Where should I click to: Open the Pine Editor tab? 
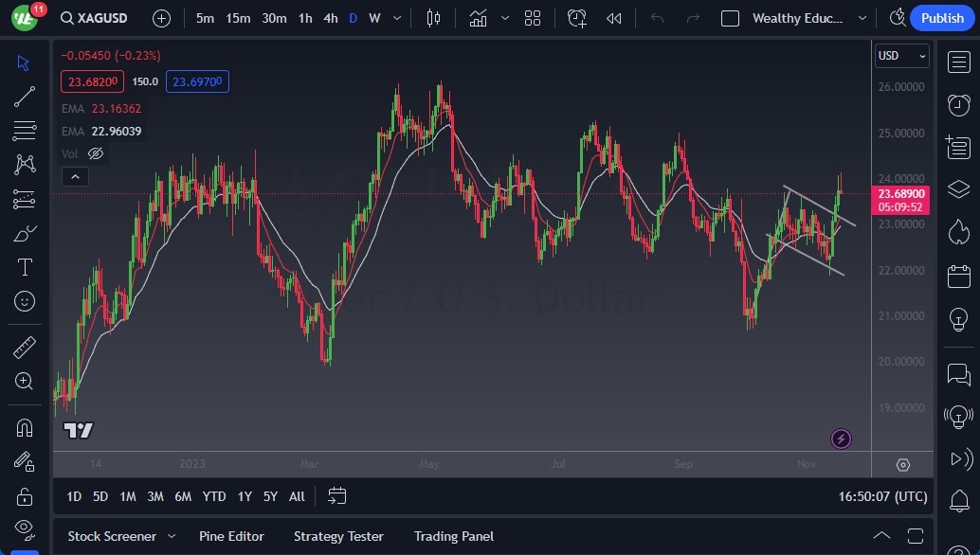tap(231, 536)
